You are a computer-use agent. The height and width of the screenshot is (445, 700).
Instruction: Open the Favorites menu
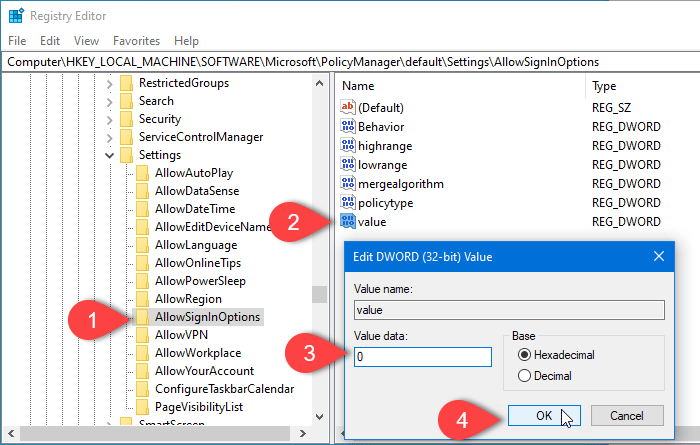[137, 41]
